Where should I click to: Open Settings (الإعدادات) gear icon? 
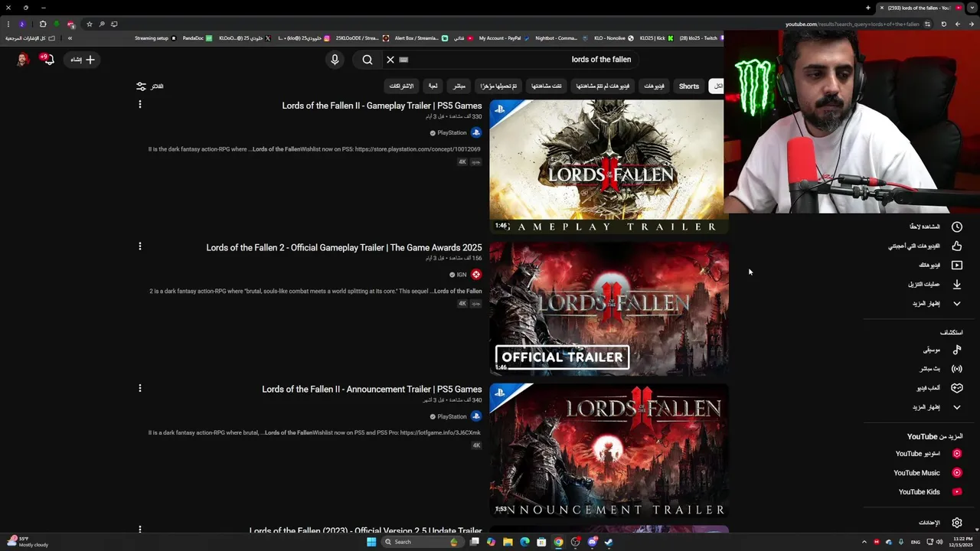coord(957,523)
